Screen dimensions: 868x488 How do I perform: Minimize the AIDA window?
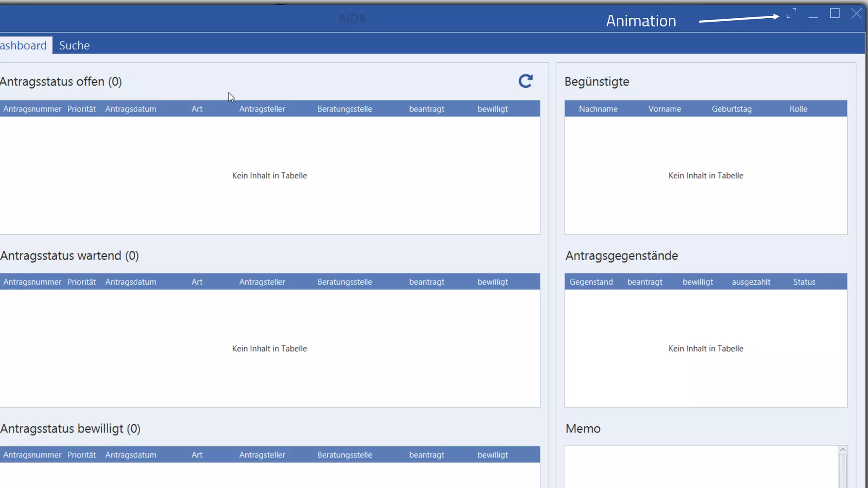[813, 15]
